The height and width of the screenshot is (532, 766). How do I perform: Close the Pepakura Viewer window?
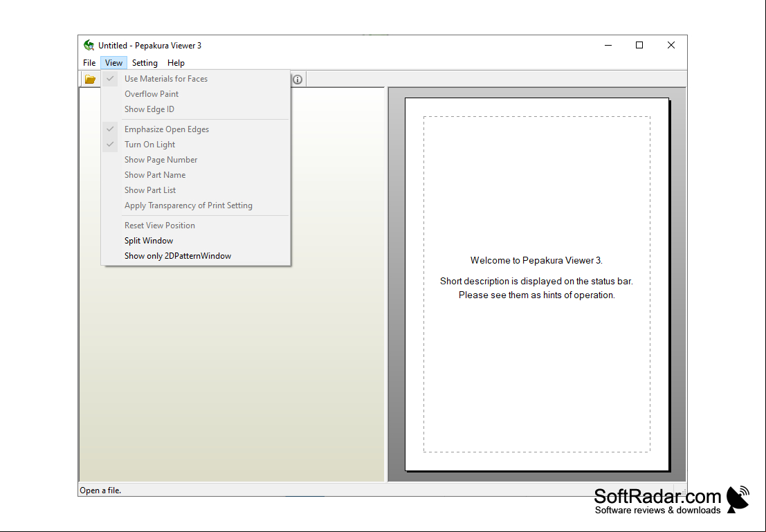pyautogui.click(x=671, y=46)
